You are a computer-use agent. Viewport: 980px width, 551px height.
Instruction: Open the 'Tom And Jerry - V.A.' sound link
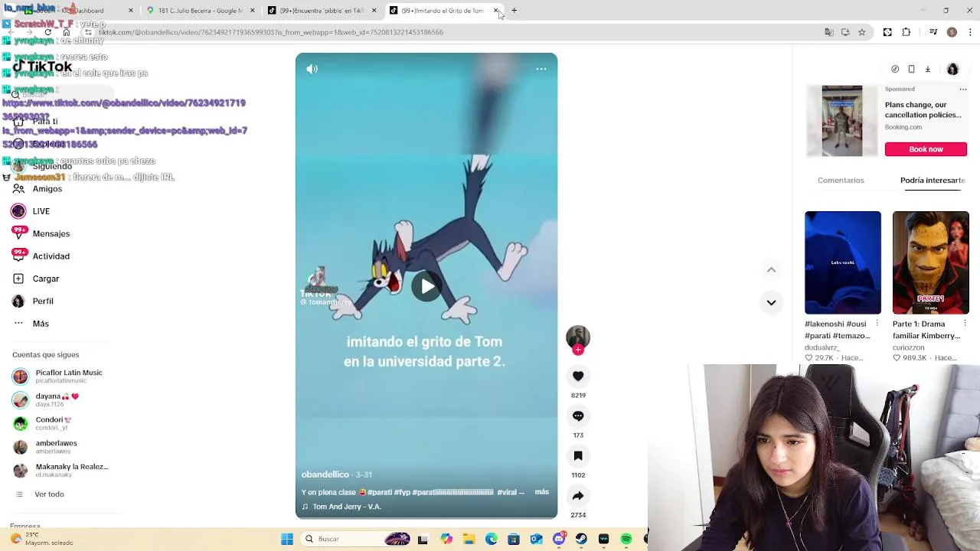coord(346,507)
